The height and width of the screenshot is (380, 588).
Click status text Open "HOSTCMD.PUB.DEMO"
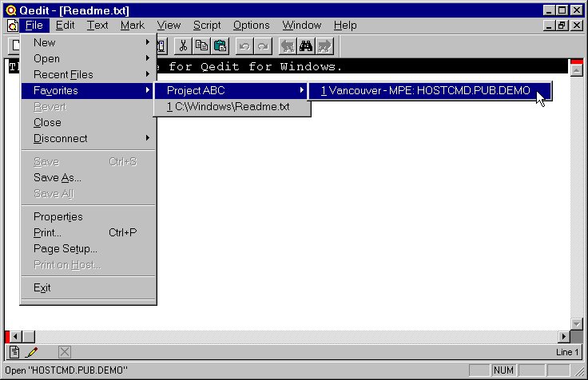(66, 370)
